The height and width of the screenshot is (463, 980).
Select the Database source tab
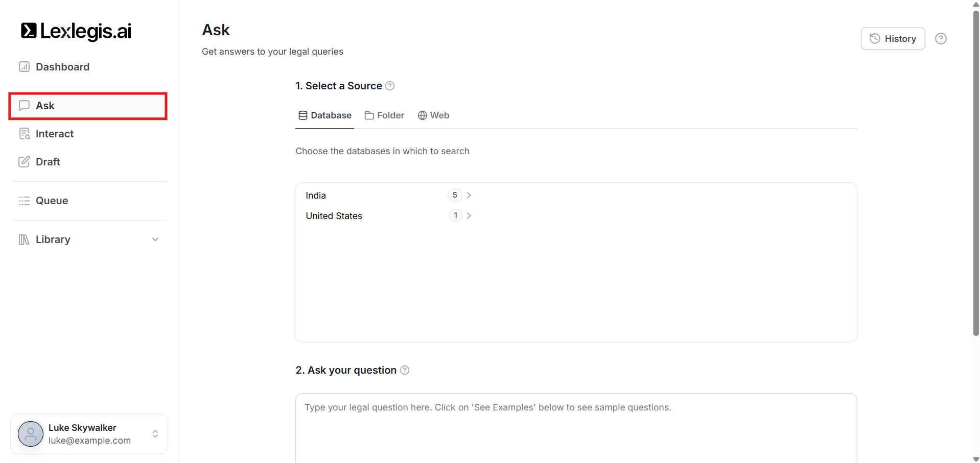point(325,115)
